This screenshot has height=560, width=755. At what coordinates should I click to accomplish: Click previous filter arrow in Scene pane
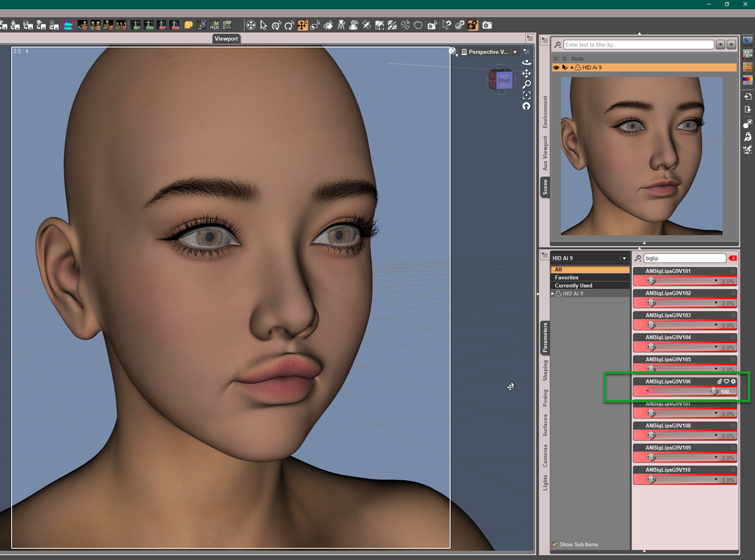pos(720,45)
